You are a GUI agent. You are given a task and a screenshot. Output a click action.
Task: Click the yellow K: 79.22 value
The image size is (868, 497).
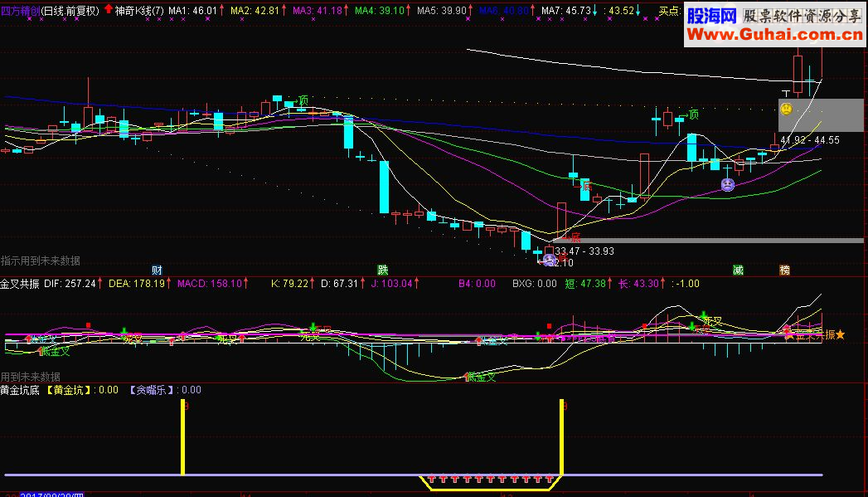tap(289, 284)
